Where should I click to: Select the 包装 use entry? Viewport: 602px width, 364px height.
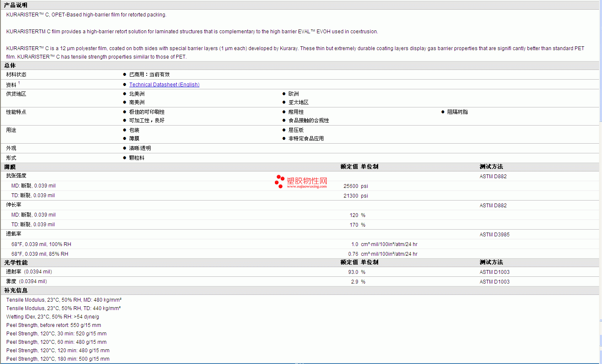pos(134,130)
